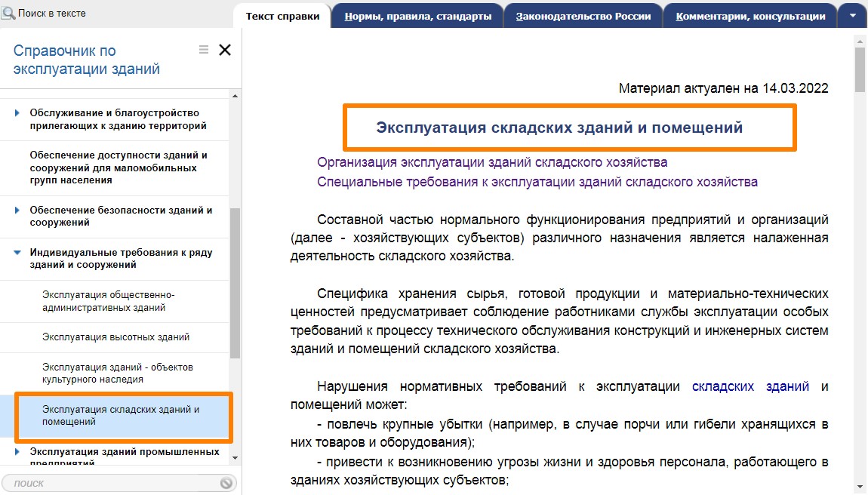The image size is (868, 495).
Task: Click the document scroll up arrow
Action: 860,41
